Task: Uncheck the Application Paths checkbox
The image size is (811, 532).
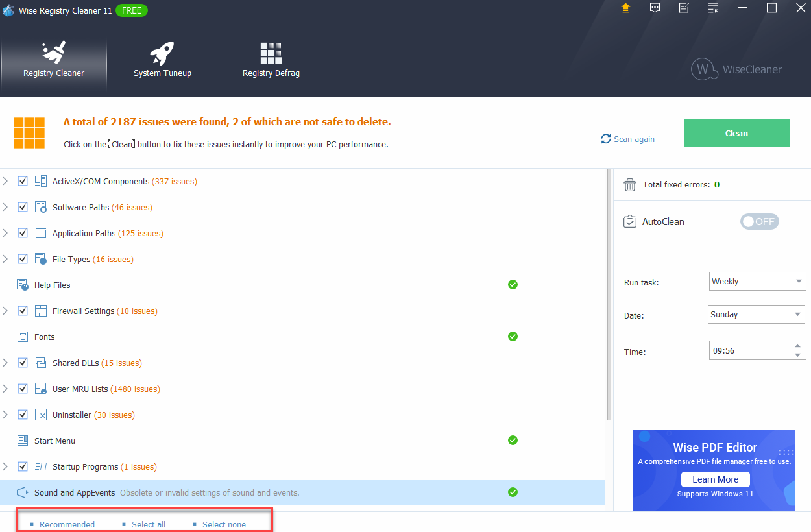Action: tap(23, 233)
